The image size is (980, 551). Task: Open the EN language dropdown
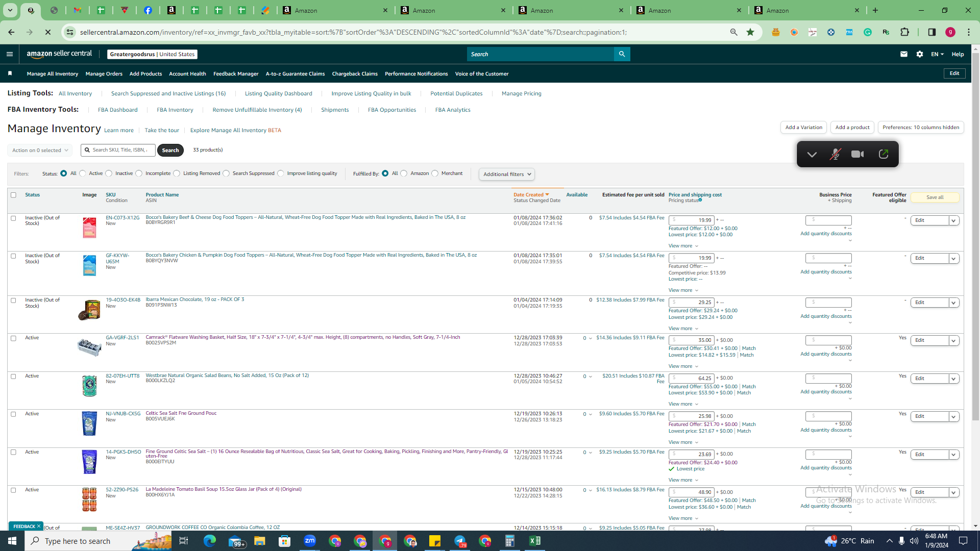(x=937, y=54)
